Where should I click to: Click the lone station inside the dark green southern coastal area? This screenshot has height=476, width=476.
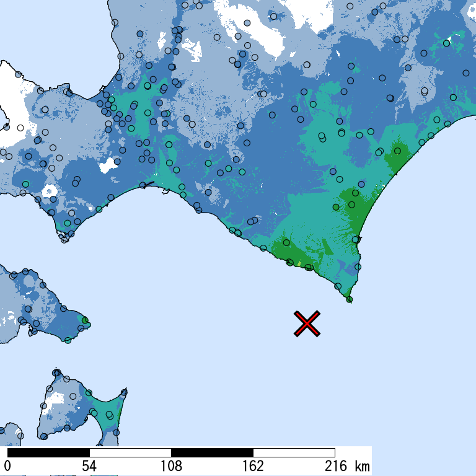click(286, 242)
